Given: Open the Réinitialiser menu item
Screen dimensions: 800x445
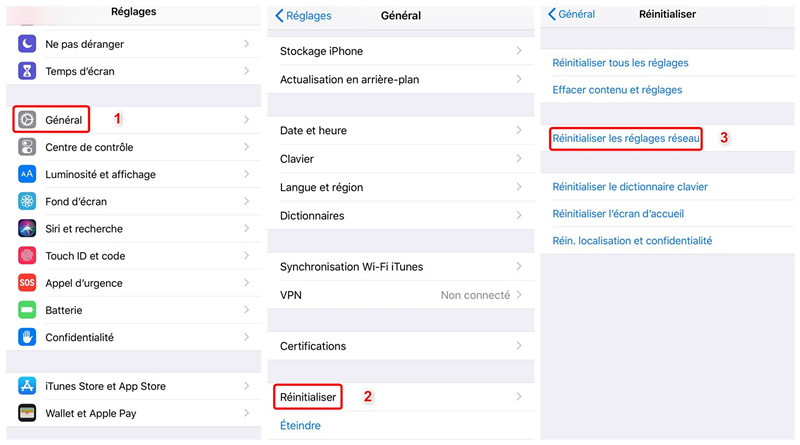Looking at the screenshot, I should (x=308, y=397).
